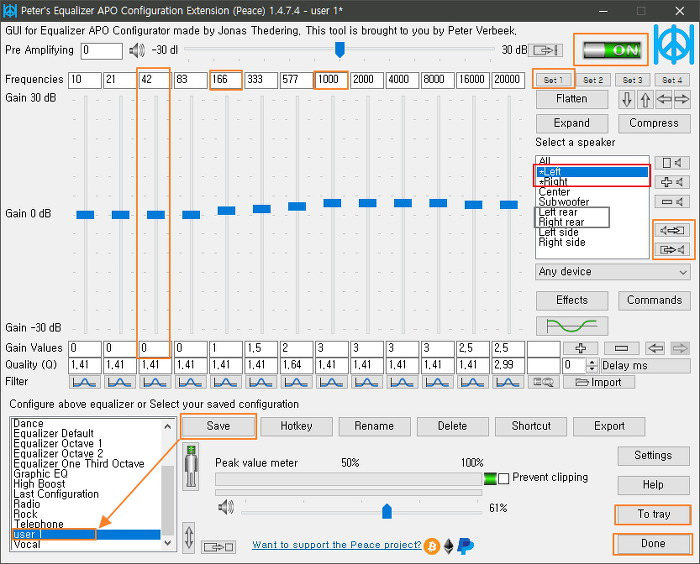Click the up-down resize arrow icon
Screen dimensions: 700x564
click(189, 538)
